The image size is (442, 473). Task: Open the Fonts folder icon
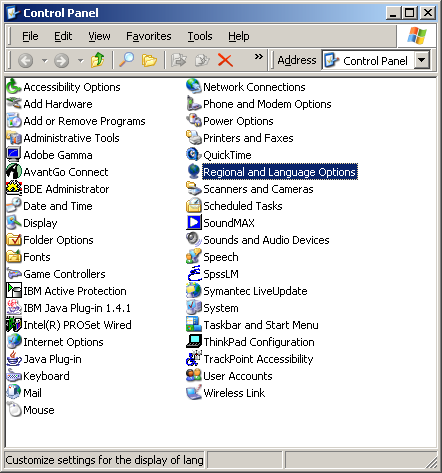[14, 257]
